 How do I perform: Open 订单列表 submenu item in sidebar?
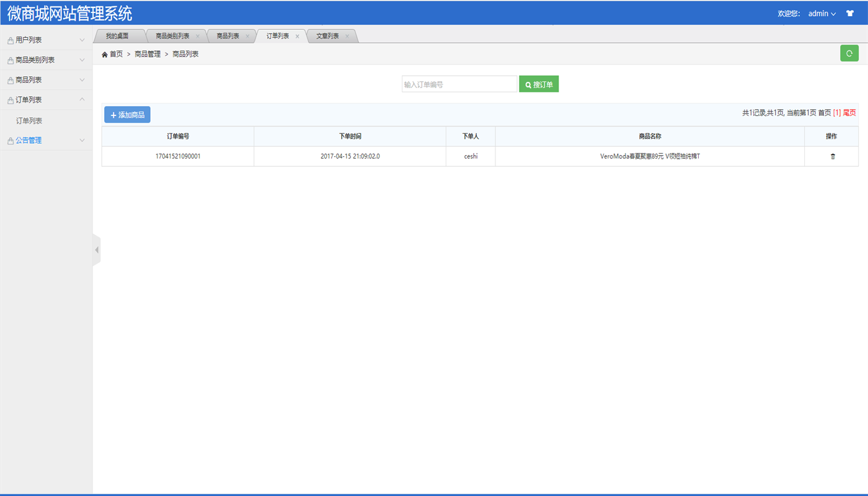coord(29,121)
